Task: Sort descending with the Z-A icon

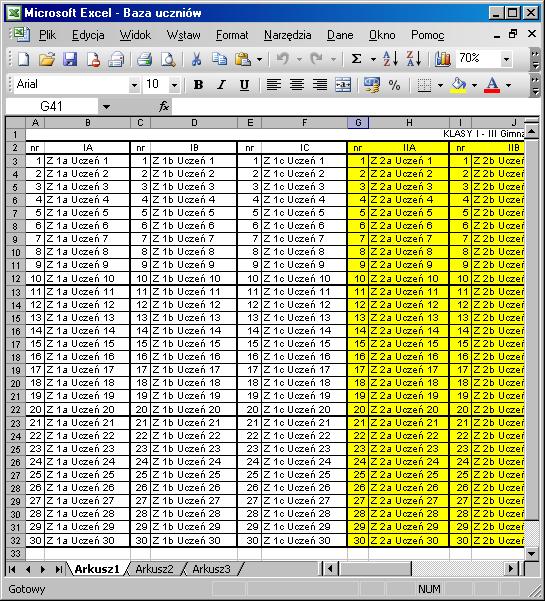Action: point(414,59)
